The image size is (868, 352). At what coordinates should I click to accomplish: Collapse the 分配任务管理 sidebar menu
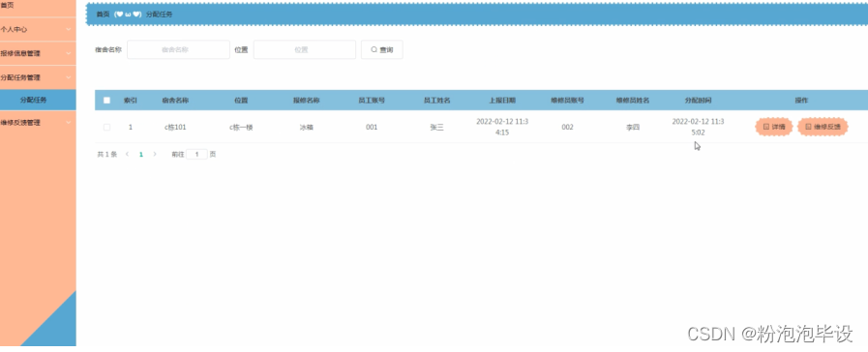pos(38,77)
